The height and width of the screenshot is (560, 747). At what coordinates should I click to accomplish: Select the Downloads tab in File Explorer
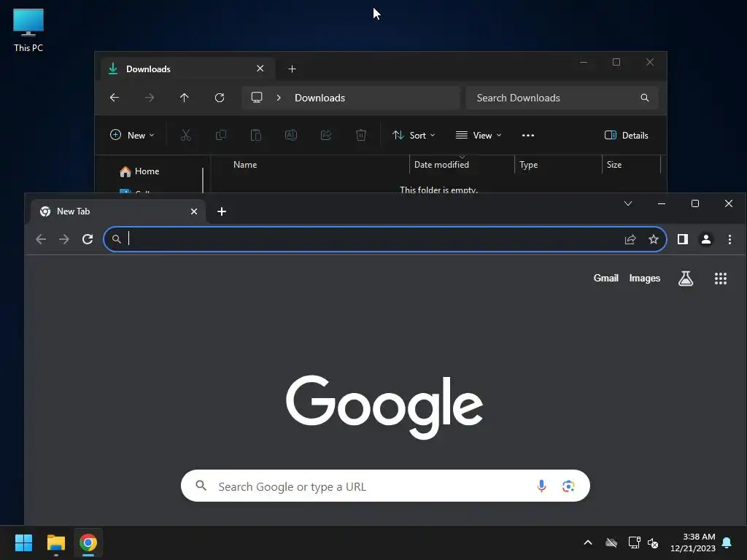187,69
